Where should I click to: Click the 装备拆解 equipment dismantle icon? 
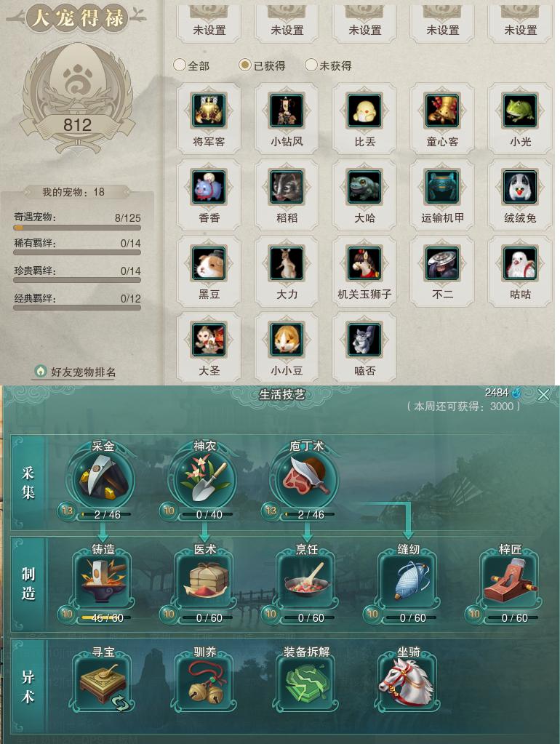[x=307, y=684]
